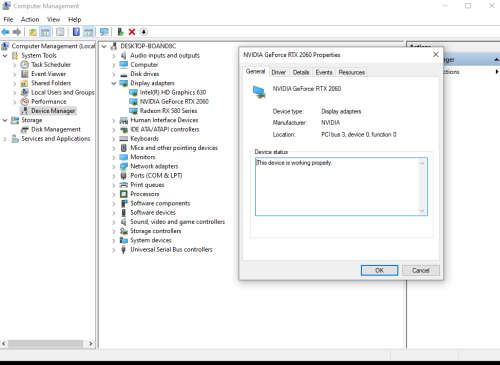The image size is (500, 365).
Task: Select Device Manager in left tree
Action: click(53, 111)
